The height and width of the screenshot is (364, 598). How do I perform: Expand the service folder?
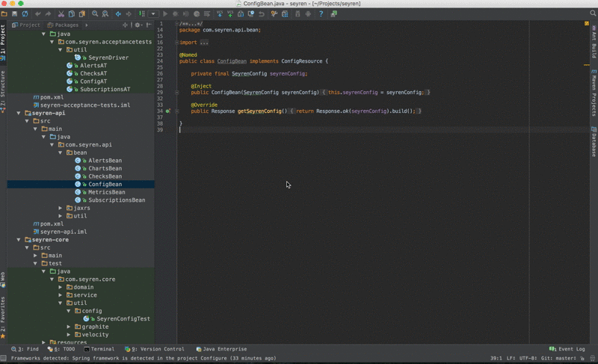point(61,295)
